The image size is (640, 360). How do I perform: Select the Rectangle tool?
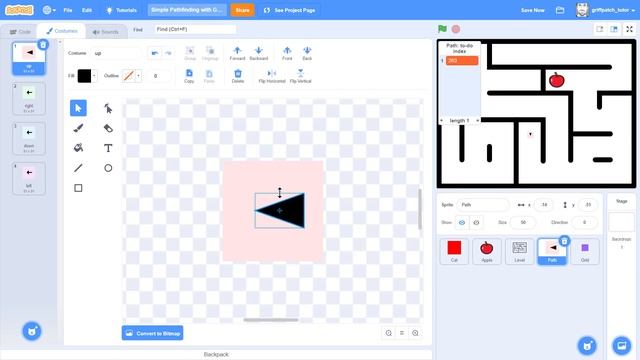pos(78,188)
